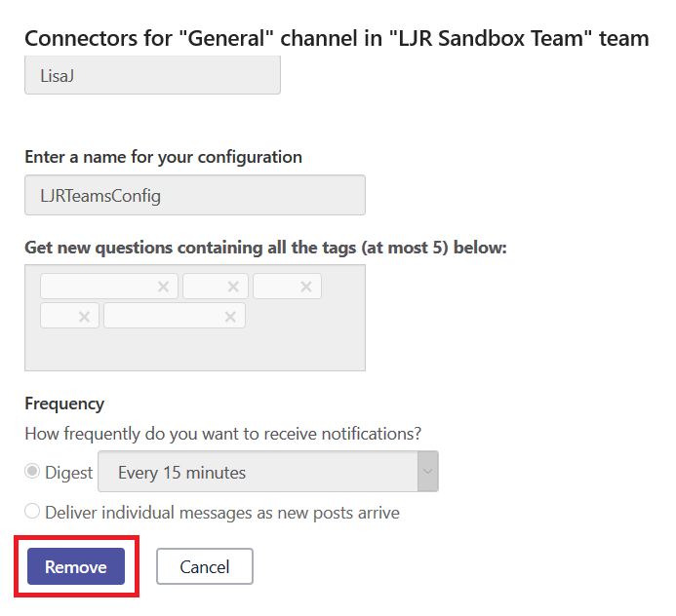Click the LisaJ account field

pyautogui.click(x=152, y=75)
